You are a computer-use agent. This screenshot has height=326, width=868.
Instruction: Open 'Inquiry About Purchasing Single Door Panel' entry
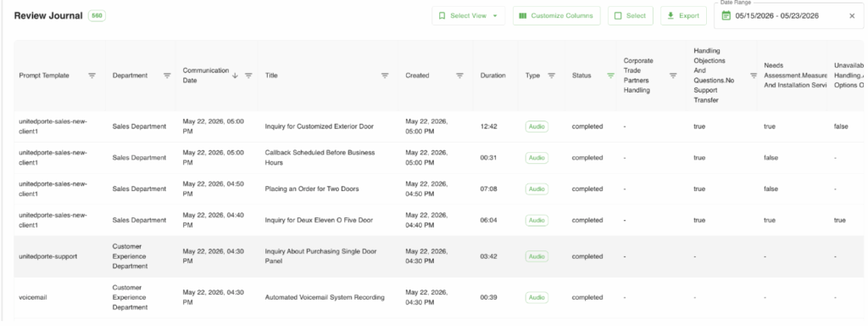[320, 256]
